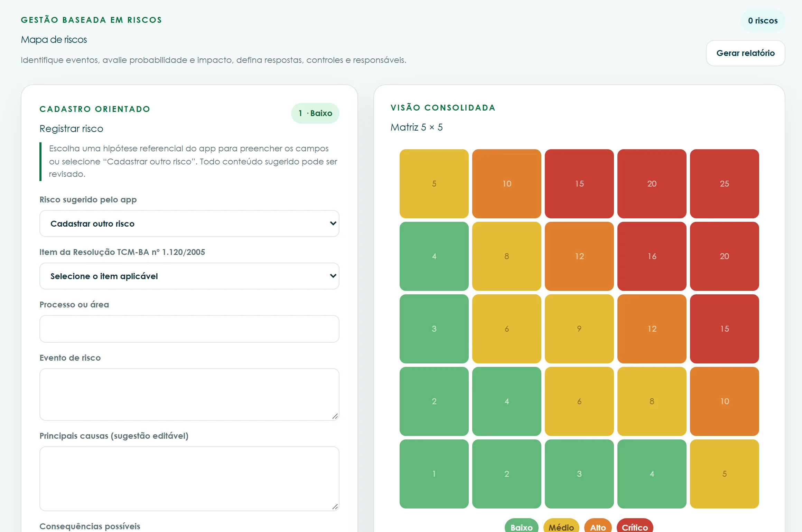Click the 1 · Baixo score badge
802x532 pixels.
click(x=315, y=113)
